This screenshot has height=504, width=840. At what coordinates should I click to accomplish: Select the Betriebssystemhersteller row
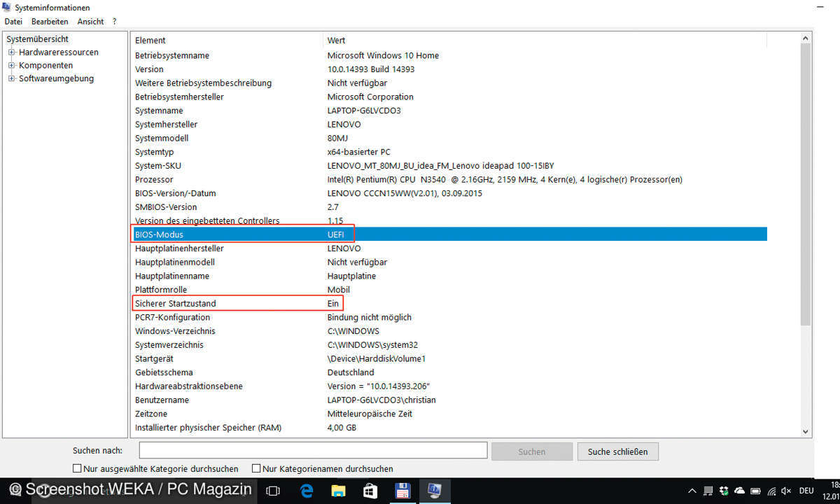pos(449,97)
